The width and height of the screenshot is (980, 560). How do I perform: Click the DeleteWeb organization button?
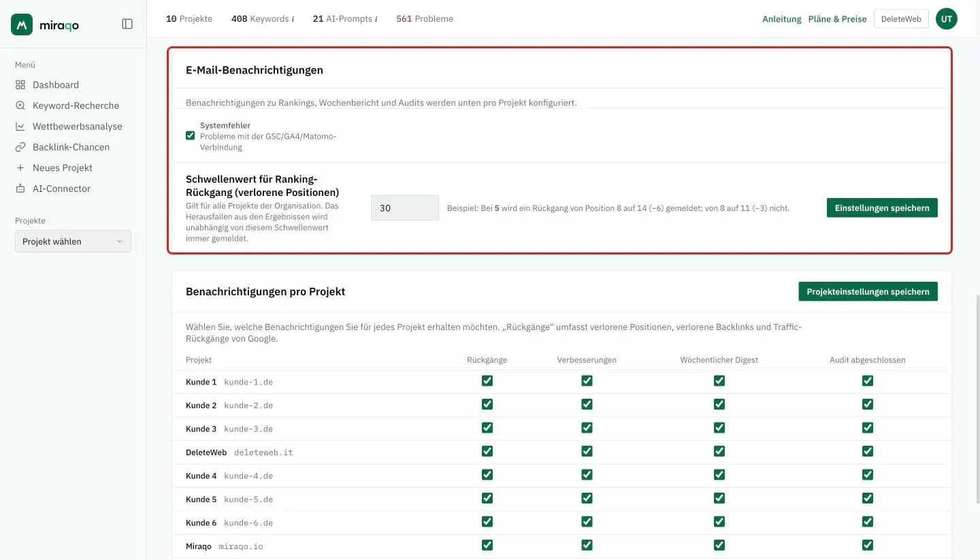(901, 19)
